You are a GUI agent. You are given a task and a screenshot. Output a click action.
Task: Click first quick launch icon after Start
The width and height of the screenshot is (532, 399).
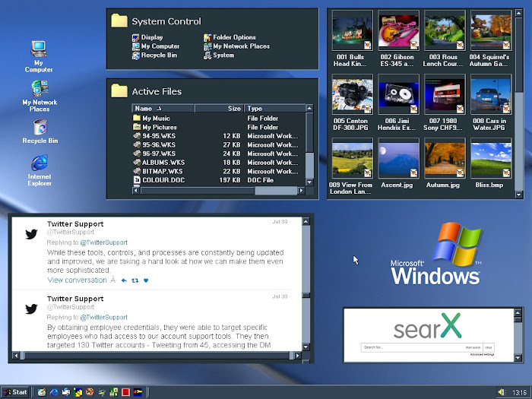pos(41,392)
